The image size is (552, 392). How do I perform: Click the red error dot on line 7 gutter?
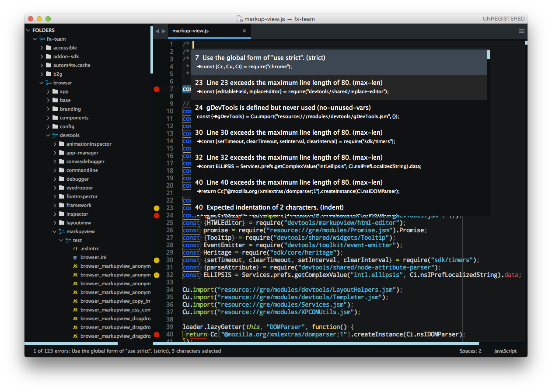pyautogui.click(x=157, y=89)
